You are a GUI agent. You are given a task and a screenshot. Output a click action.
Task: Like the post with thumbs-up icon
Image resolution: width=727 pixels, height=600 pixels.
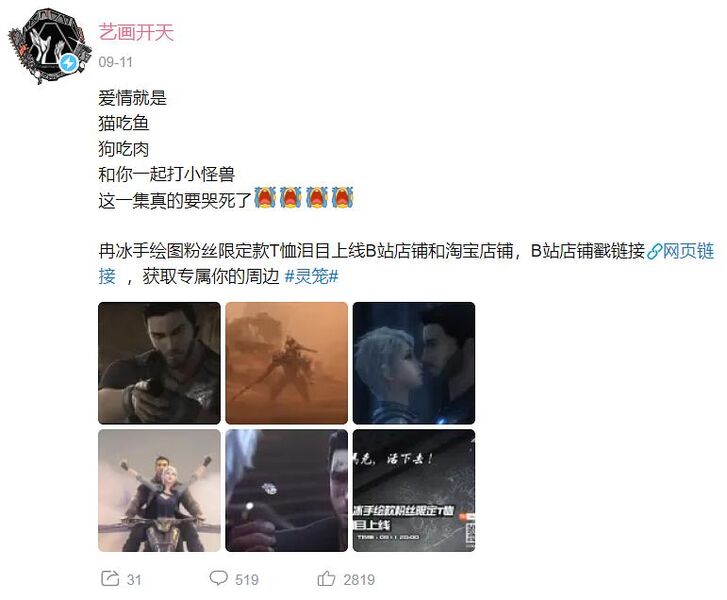click(x=326, y=578)
